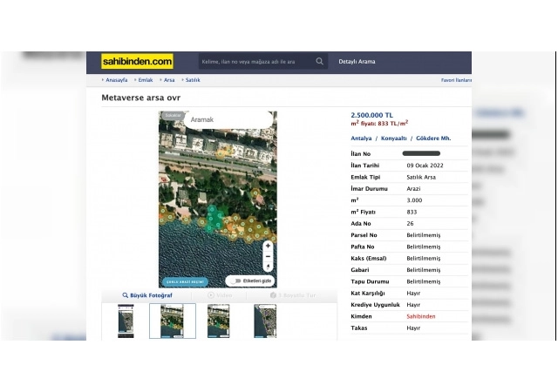Click the map compass/locate icon
558x392 pixels.
268,267
